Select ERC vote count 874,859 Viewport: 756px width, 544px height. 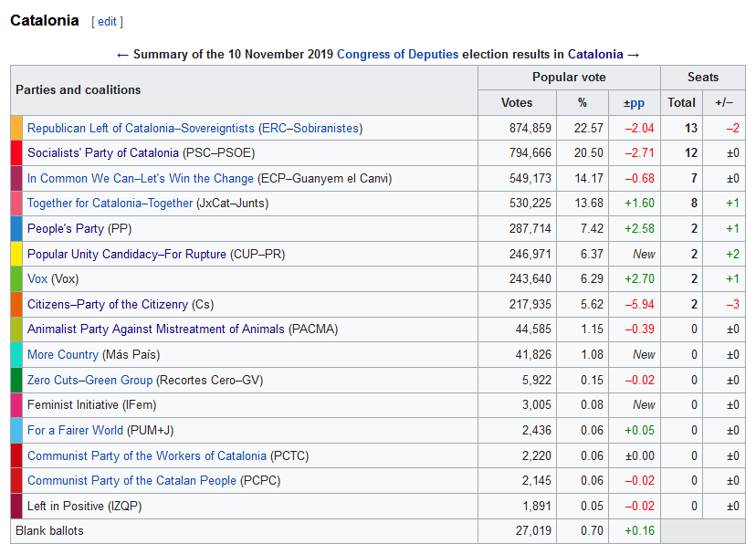530,128
